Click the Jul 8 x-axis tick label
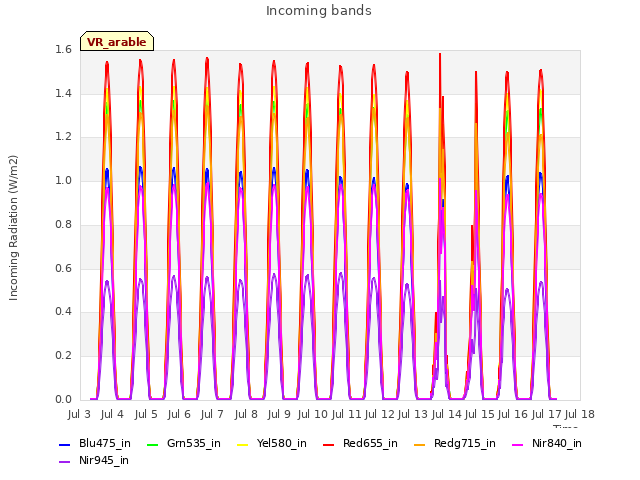This screenshot has height=480, width=640. click(246, 414)
